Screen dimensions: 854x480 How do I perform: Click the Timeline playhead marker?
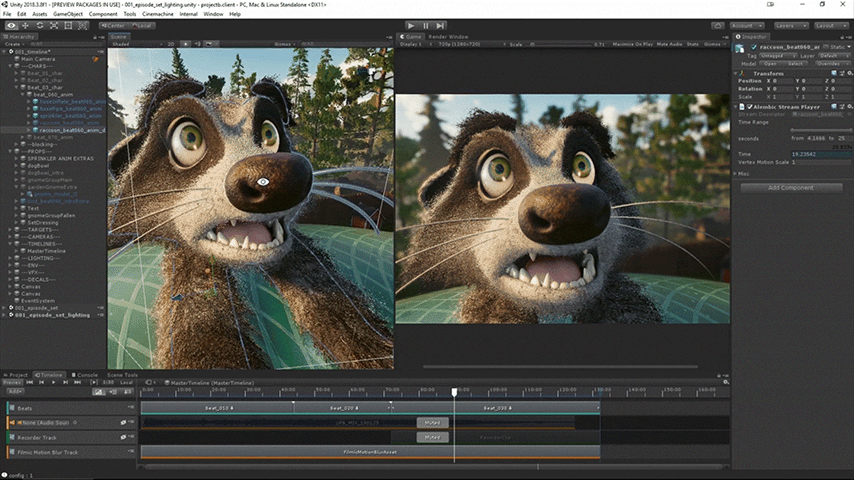click(454, 392)
